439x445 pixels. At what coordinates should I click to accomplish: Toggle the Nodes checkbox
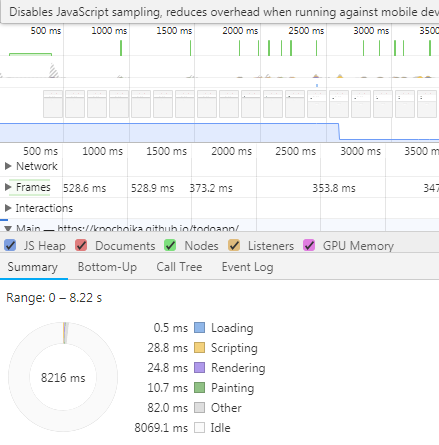[170, 245]
